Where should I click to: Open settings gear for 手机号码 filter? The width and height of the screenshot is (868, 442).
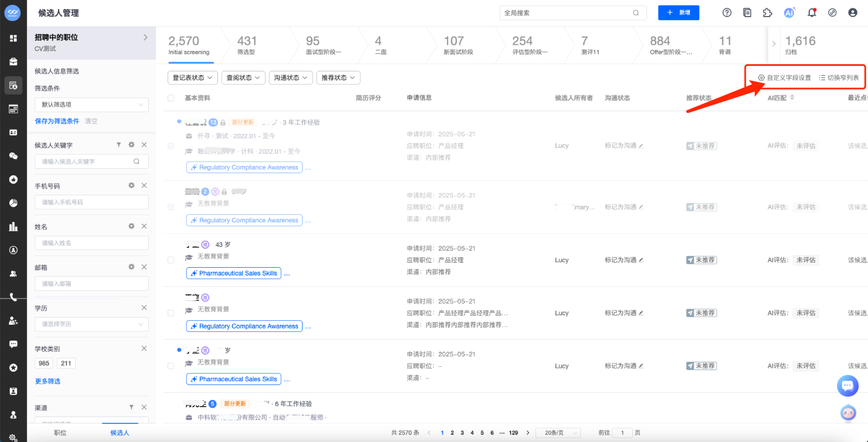coord(131,185)
